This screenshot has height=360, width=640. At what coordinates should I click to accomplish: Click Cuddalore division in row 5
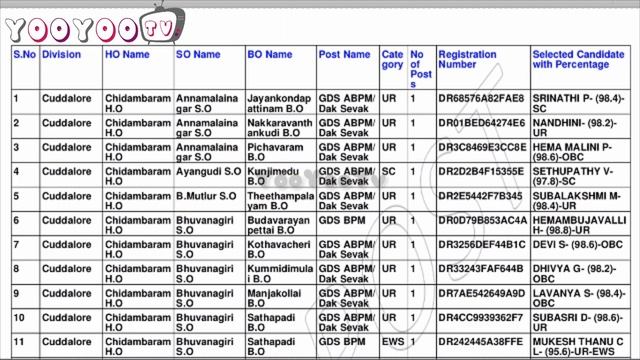coord(67,196)
